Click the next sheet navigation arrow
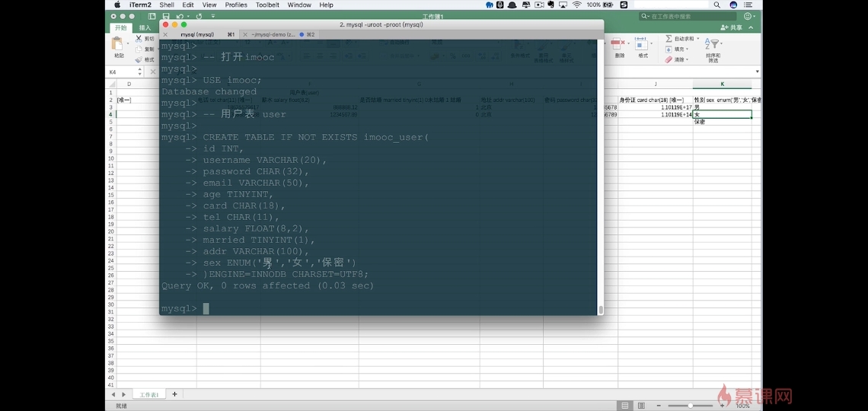The width and height of the screenshot is (868, 411). 123,394
